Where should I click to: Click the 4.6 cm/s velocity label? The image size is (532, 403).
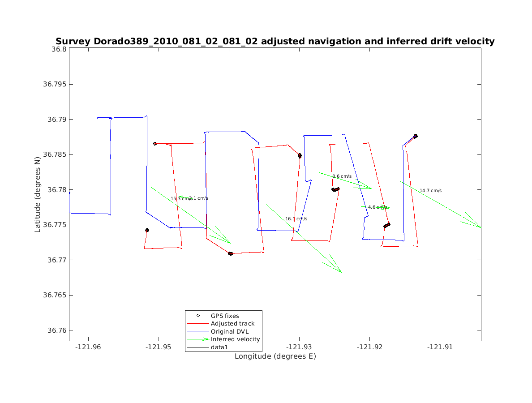377,207
